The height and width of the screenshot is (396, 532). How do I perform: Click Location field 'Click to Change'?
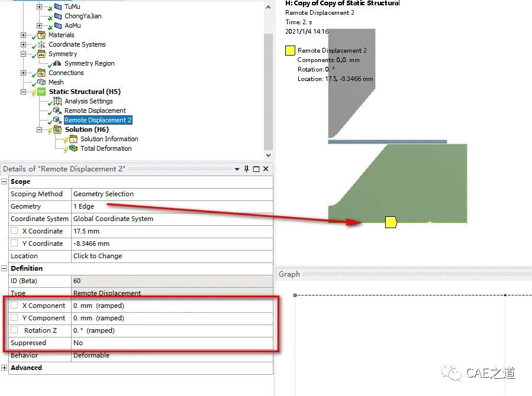[x=172, y=256]
